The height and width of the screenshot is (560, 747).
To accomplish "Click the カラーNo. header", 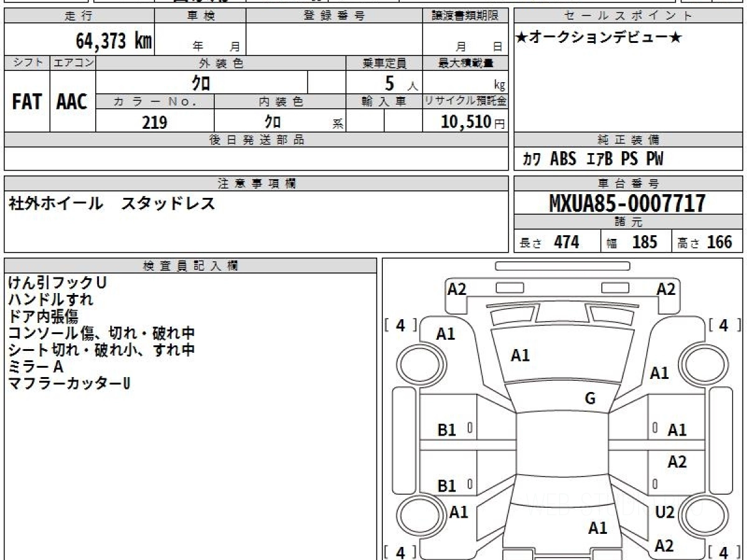I will (x=155, y=101).
